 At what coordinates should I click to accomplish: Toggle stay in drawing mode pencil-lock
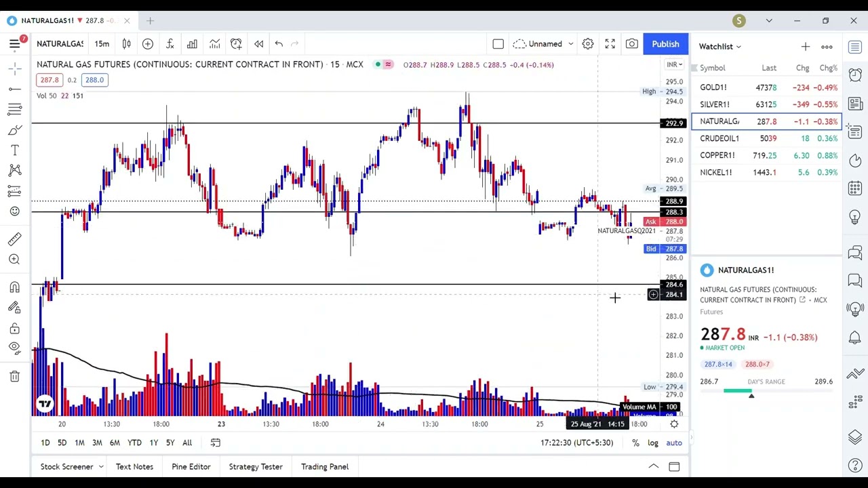[x=14, y=308]
